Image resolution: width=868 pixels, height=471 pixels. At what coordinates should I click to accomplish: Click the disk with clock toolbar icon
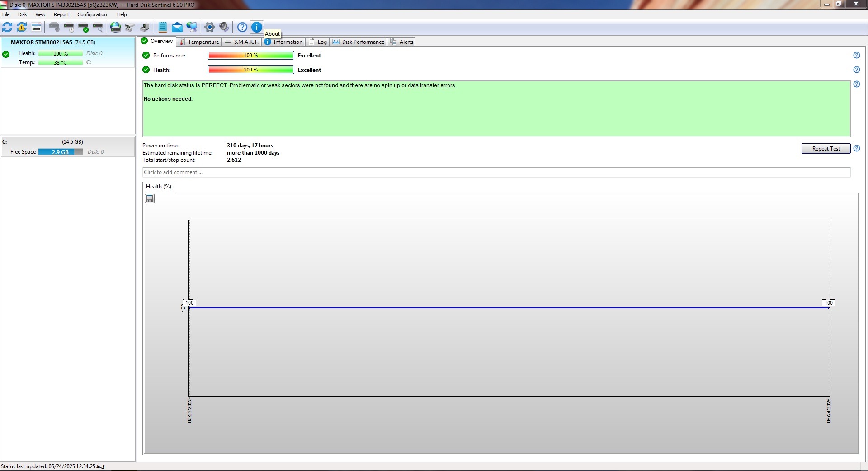click(69, 27)
